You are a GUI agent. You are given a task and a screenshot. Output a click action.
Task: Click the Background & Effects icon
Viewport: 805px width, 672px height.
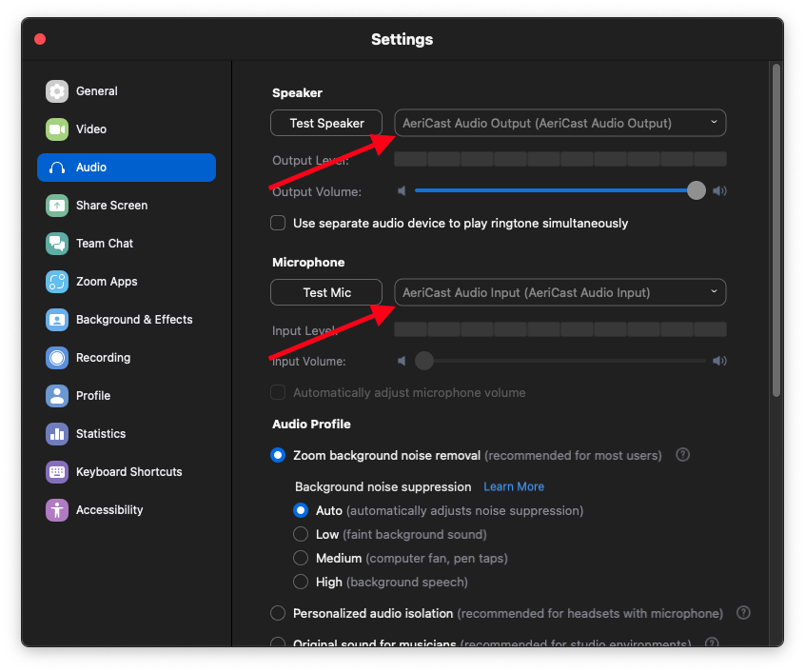(57, 319)
